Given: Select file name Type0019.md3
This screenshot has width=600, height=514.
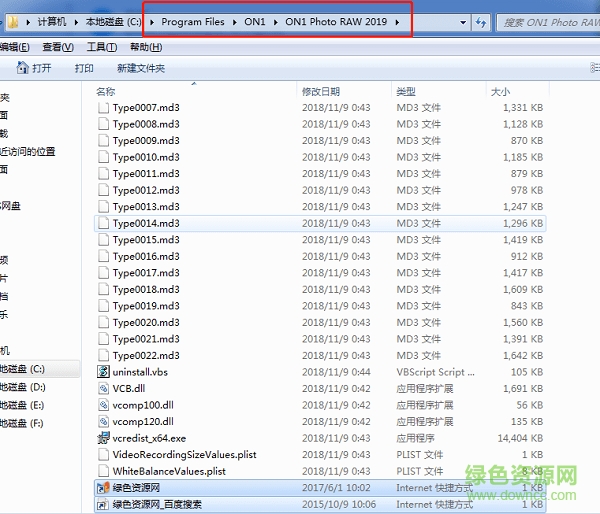Looking at the screenshot, I should (146, 306).
